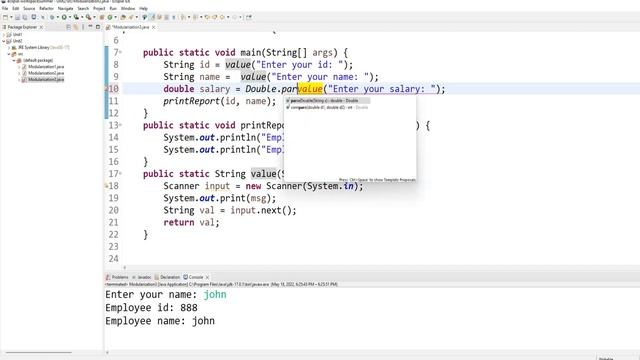Select the Console tab
640x360 pixels.
coord(193,277)
